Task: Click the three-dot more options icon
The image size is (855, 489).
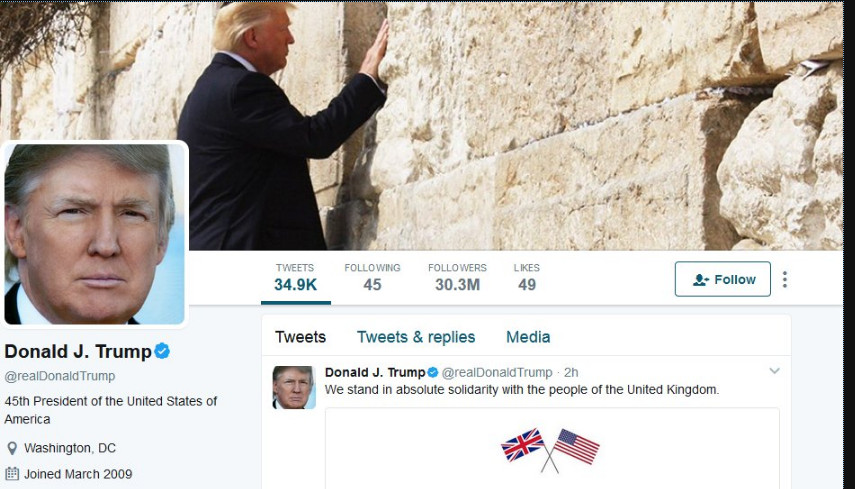Action: pyautogui.click(x=785, y=280)
